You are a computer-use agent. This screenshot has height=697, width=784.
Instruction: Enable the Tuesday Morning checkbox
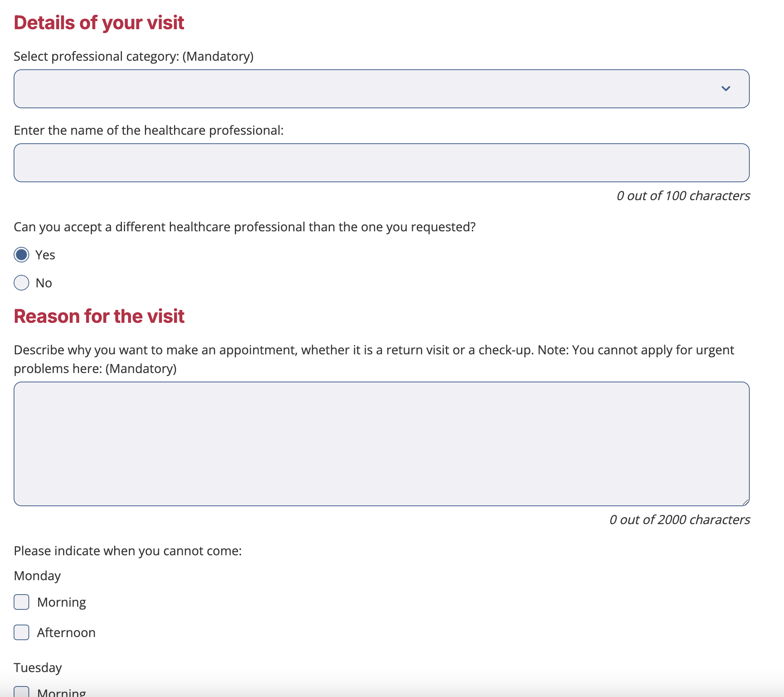pos(21,692)
